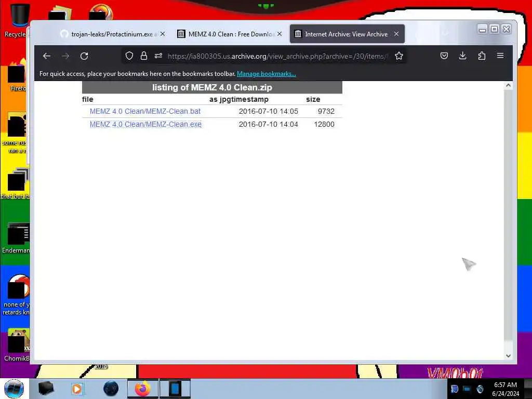The width and height of the screenshot is (532, 399).
Task: Click the timestamp 2016-07-10 14:04
Action: (269, 124)
